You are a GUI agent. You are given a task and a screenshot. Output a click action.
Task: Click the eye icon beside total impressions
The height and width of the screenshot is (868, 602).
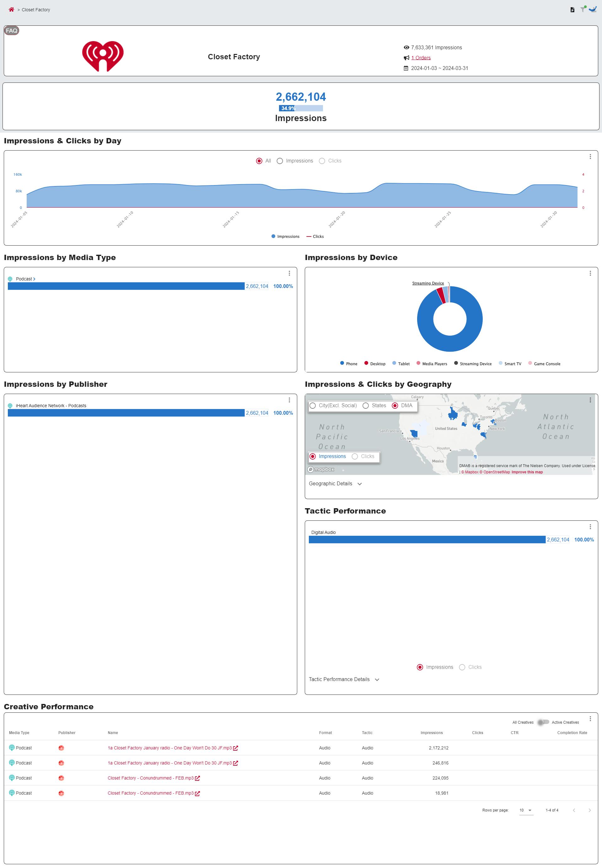click(406, 47)
